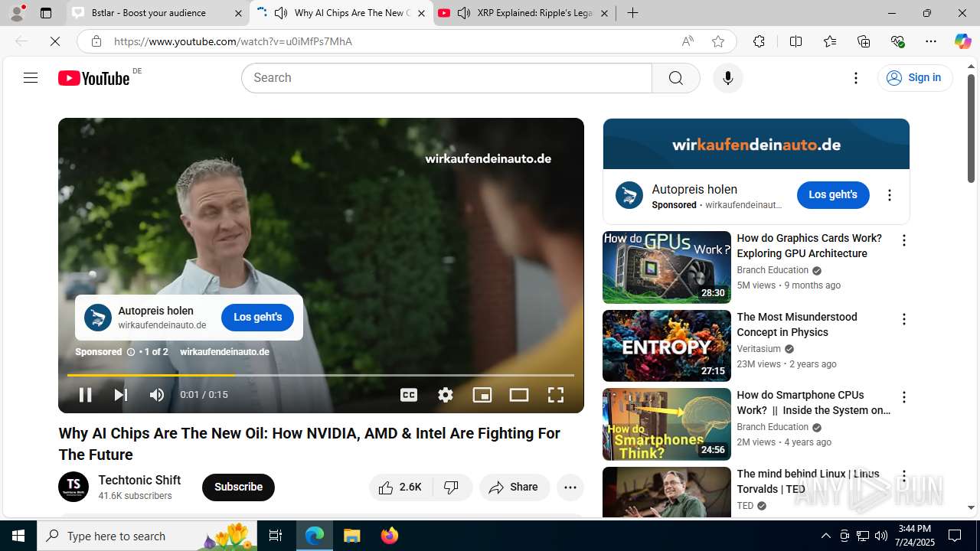Open The mind behind Linux video title
Viewport: 980px width, 551px height.
808,481
